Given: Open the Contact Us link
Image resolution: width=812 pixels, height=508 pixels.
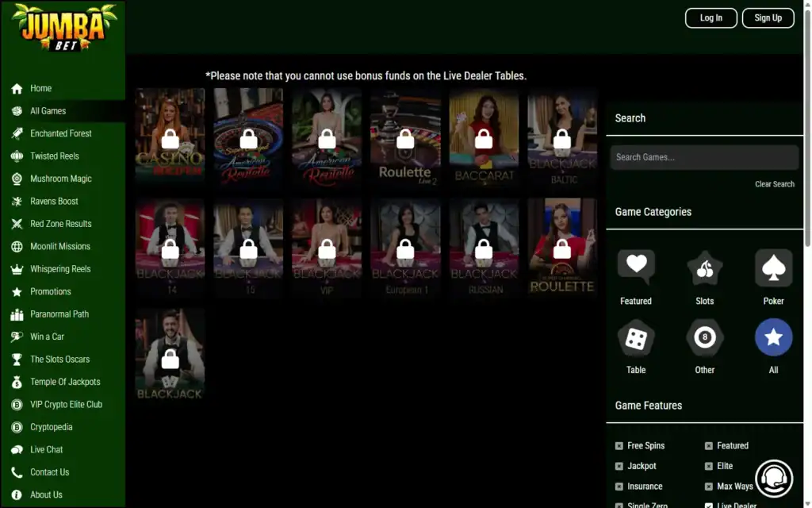Looking at the screenshot, I should click(50, 472).
